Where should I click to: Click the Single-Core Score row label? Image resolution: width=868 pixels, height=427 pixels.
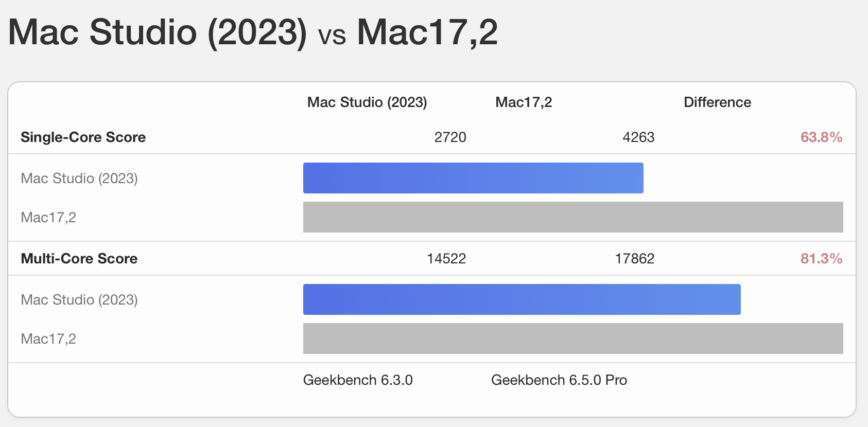[83, 137]
